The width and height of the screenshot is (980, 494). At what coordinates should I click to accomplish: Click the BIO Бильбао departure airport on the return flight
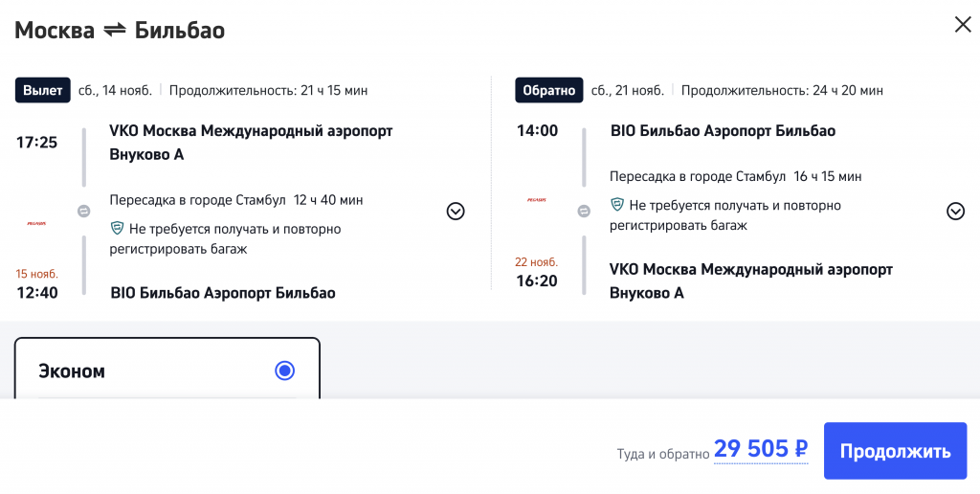(x=723, y=131)
